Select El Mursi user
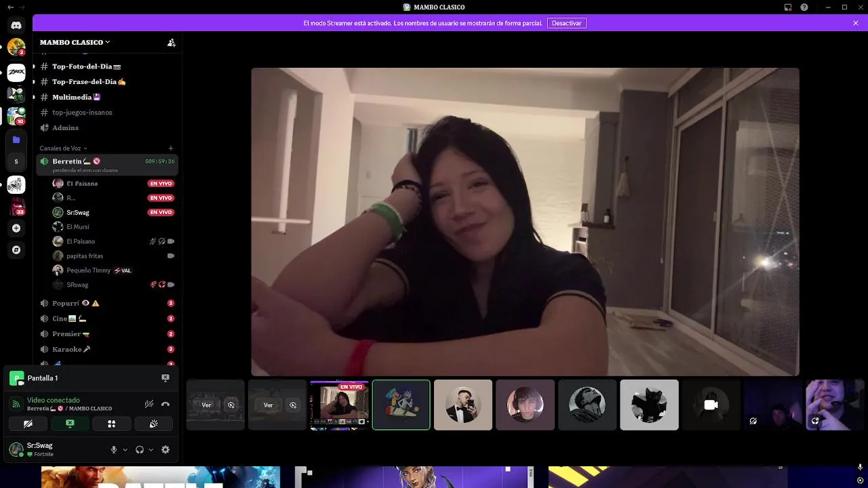 coord(113,227)
